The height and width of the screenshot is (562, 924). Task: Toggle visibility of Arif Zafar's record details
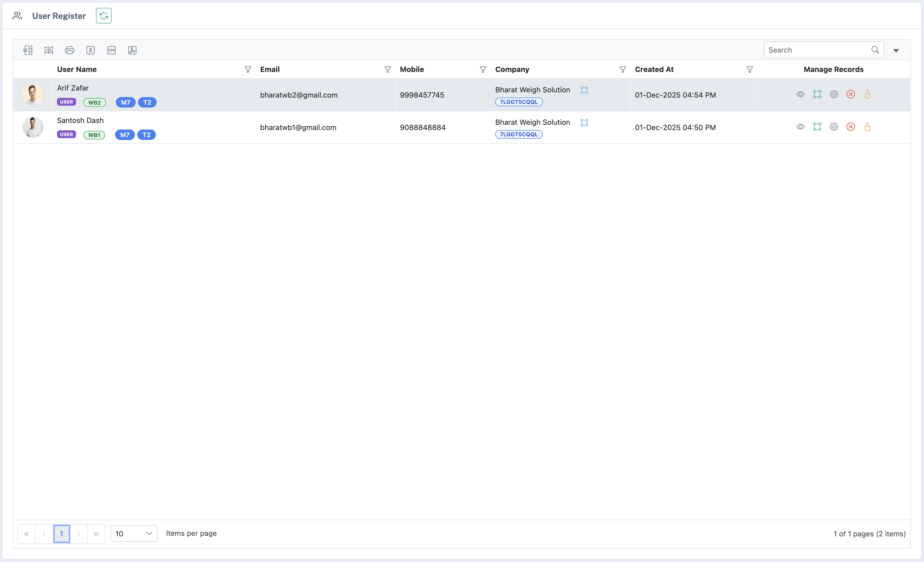click(801, 94)
